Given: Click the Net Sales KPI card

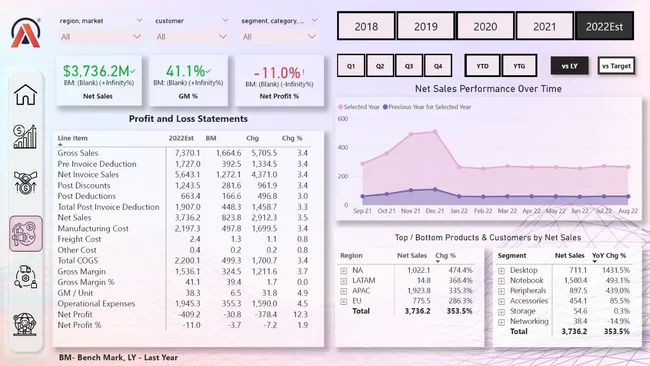Looking at the screenshot, I should (x=99, y=80).
